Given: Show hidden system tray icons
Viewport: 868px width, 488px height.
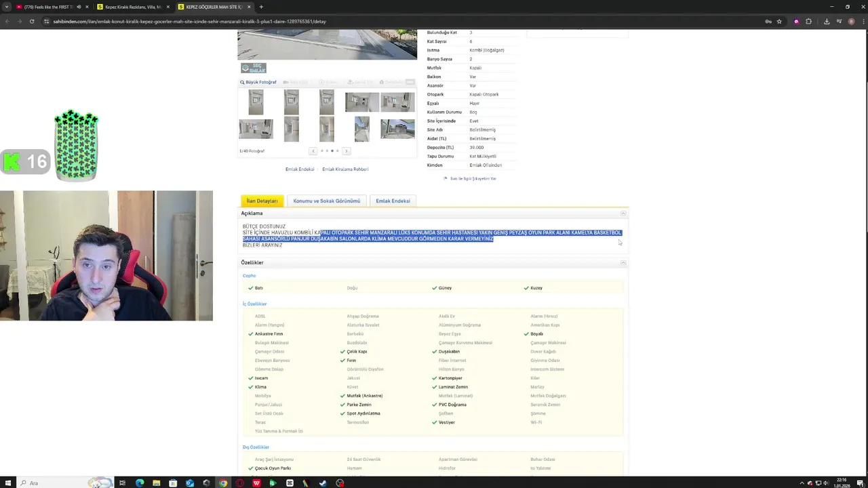Looking at the screenshot, I should tap(802, 483).
